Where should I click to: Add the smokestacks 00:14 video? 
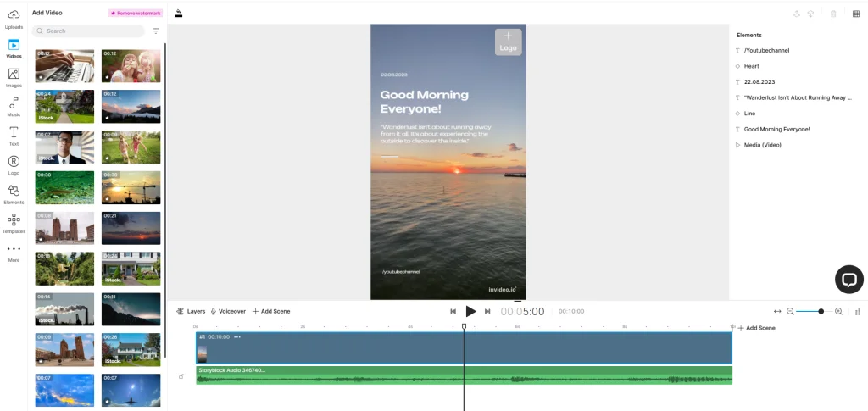click(x=64, y=309)
